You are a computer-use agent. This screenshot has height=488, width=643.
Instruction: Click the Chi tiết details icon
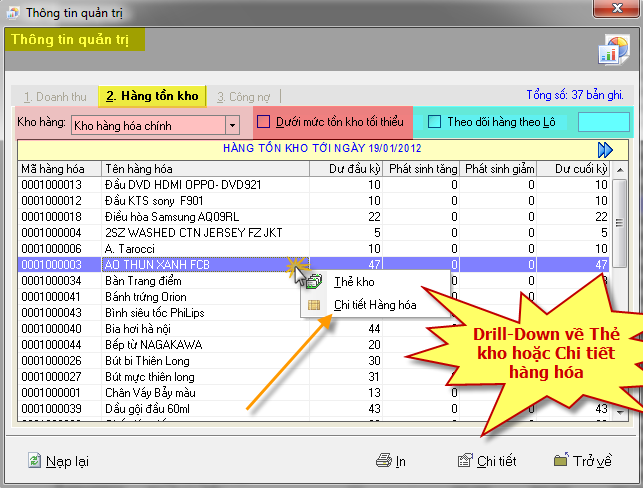pyautogui.click(x=464, y=461)
